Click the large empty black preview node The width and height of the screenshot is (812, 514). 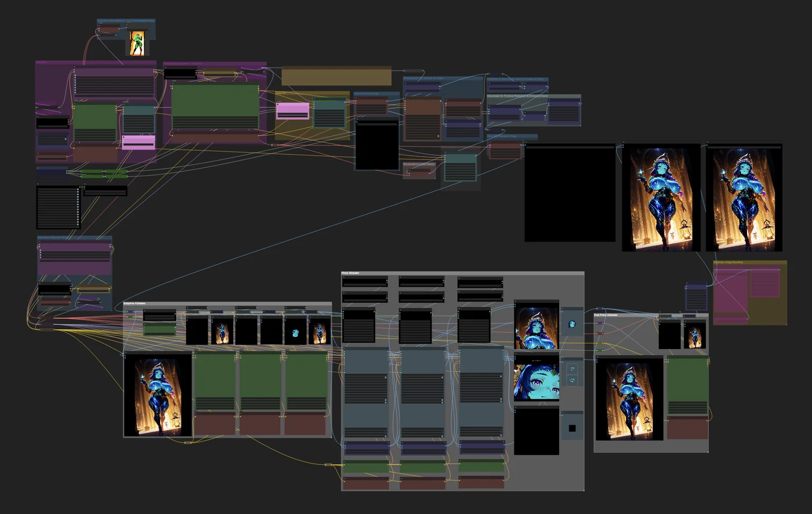click(x=570, y=192)
